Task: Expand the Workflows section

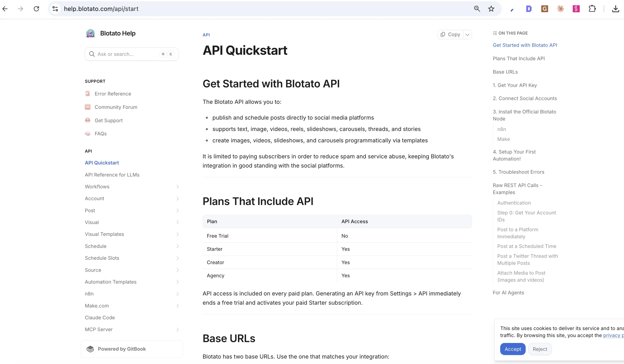Action: (177, 187)
